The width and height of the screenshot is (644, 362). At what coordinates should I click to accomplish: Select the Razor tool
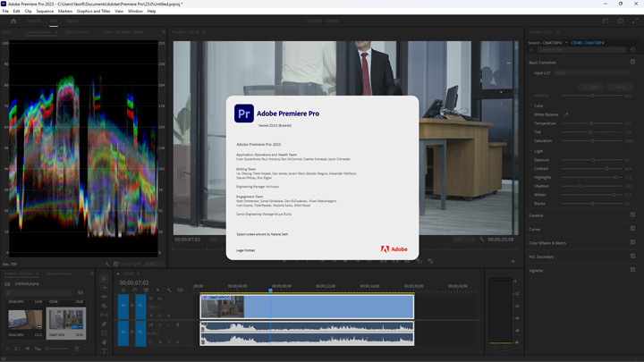[x=104, y=306]
